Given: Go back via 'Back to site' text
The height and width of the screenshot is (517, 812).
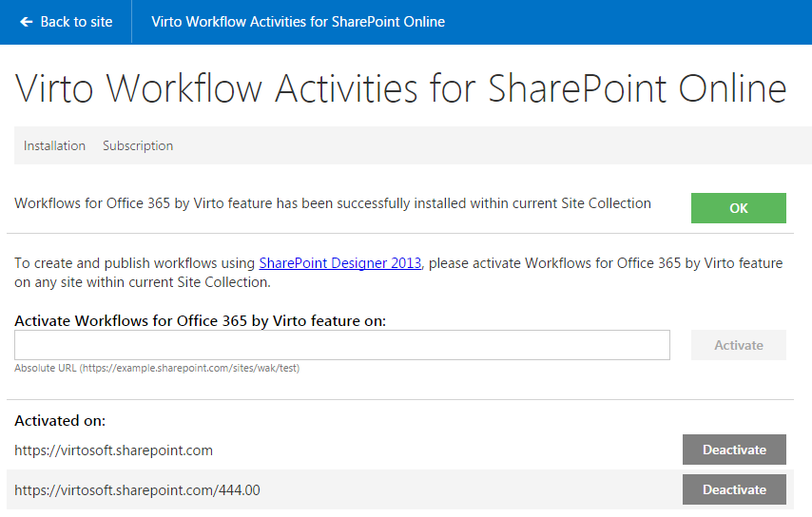Looking at the screenshot, I should (76, 22).
